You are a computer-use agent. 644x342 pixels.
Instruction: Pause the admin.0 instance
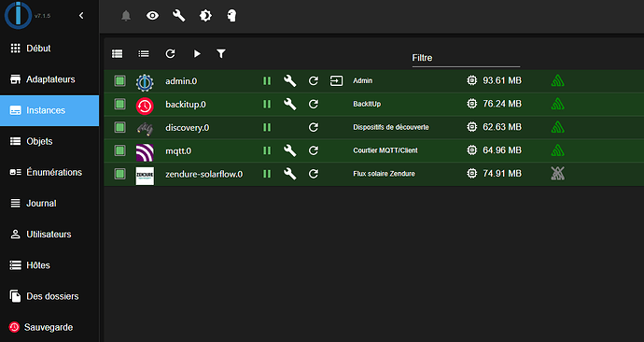[x=267, y=81]
